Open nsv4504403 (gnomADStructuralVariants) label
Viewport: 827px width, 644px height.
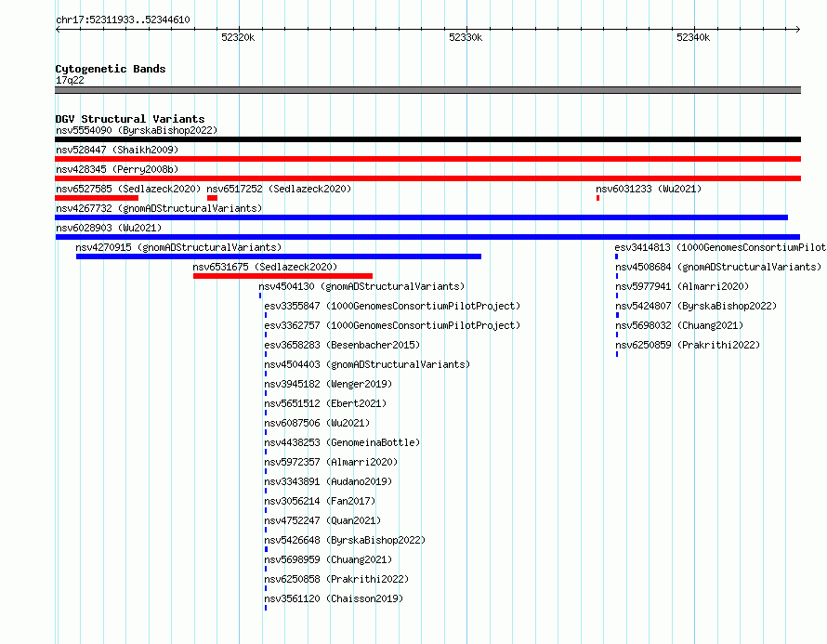(x=367, y=364)
